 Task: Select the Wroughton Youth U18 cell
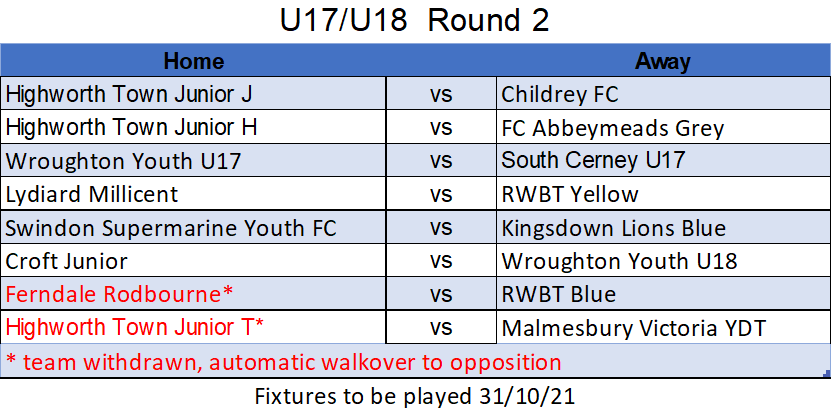click(663, 261)
